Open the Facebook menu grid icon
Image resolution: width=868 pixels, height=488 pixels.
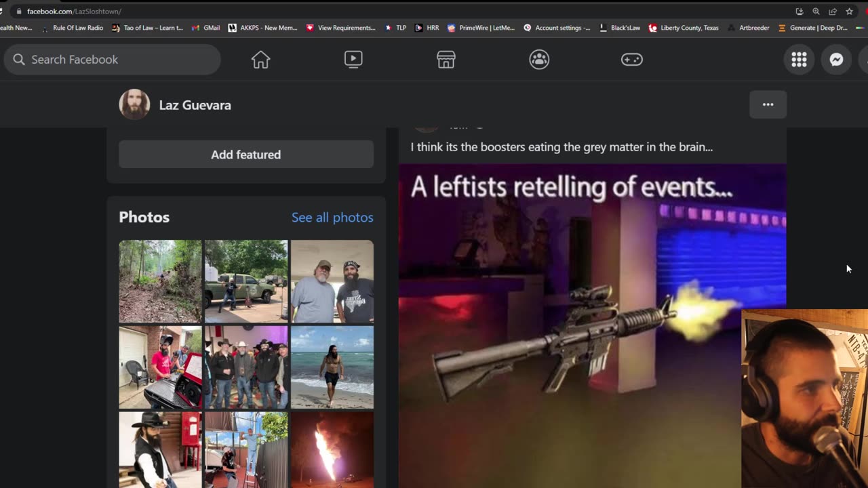tap(800, 60)
